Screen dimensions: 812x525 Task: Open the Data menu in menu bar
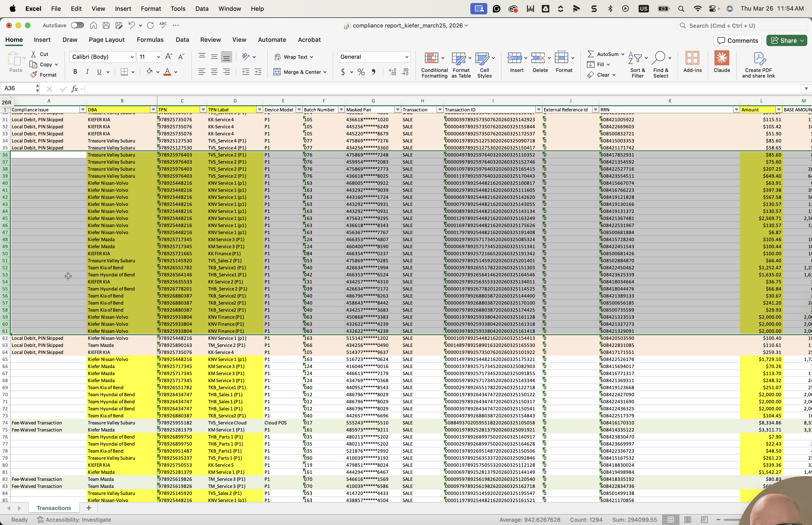pyautogui.click(x=202, y=8)
